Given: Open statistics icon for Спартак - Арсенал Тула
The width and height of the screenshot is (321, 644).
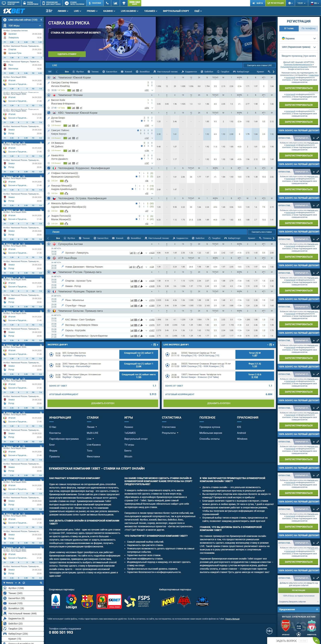Looking at the screenshot, I should 132,281.
